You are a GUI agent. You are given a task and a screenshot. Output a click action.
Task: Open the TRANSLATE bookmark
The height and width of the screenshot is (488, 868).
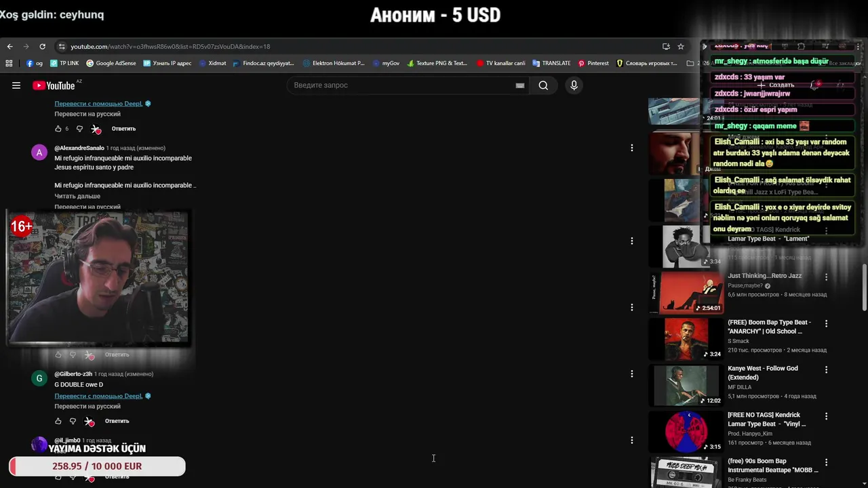(551, 63)
